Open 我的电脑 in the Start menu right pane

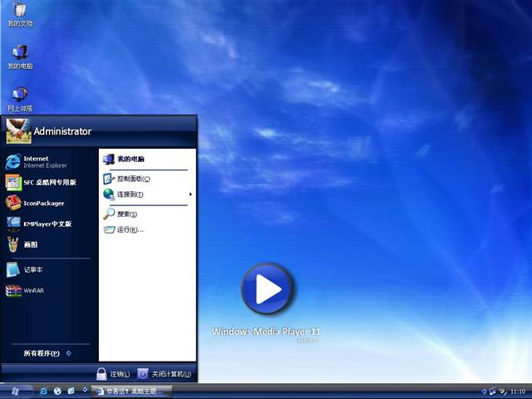pyautogui.click(x=147, y=159)
